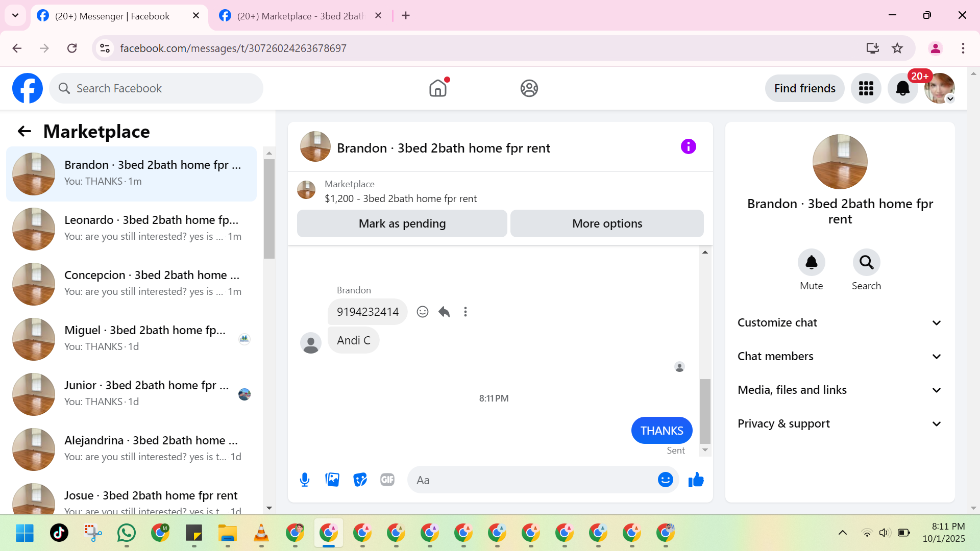Screen dimensions: 980x551
Task: Open site information icon in address bar
Action: [105, 48]
